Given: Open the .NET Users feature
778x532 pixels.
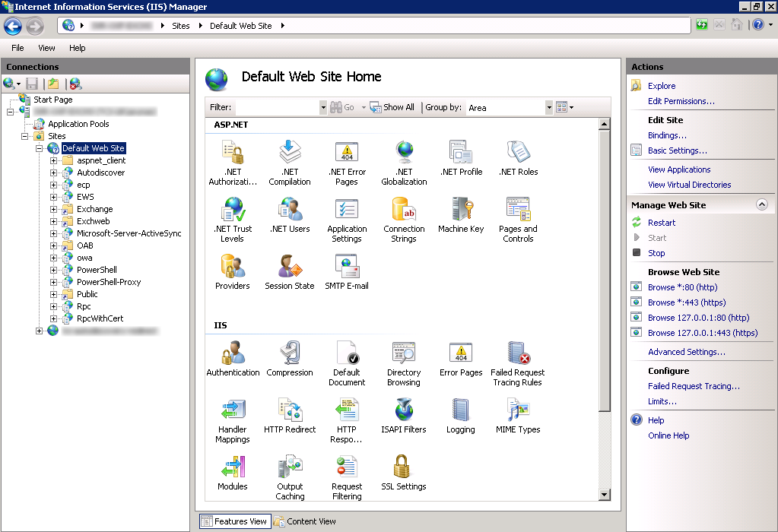Looking at the screenshot, I should coord(290,216).
